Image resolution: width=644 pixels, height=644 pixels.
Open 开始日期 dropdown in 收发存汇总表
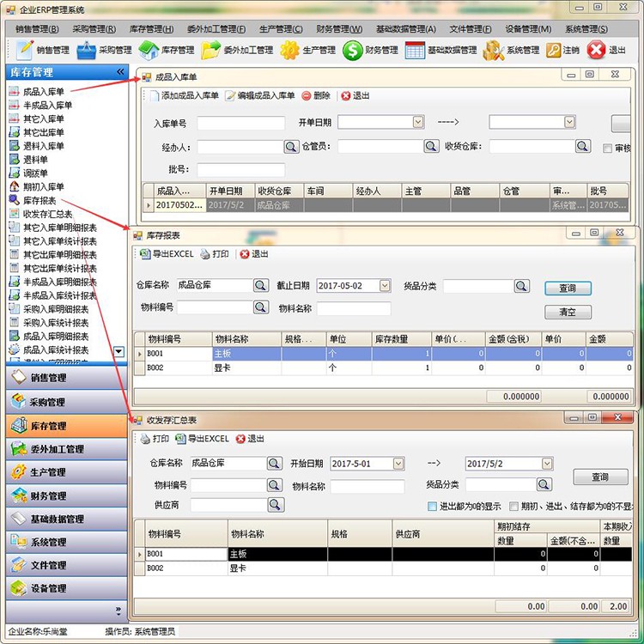click(x=398, y=464)
